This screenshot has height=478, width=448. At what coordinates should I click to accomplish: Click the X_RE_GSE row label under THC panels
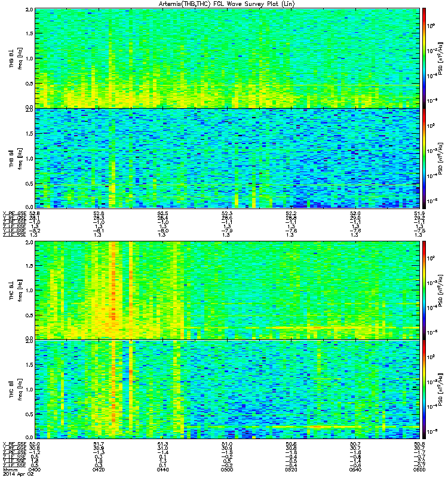click(x=14, y=444)
